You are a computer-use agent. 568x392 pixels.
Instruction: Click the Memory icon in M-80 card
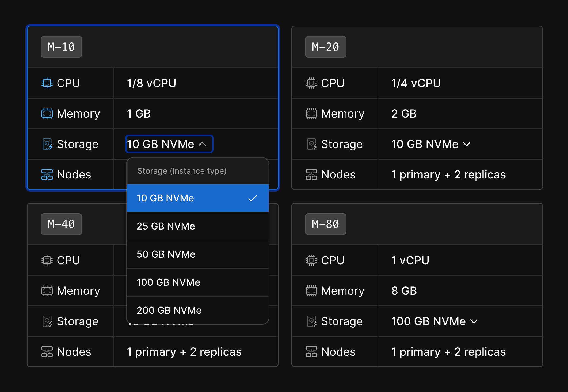311,291
